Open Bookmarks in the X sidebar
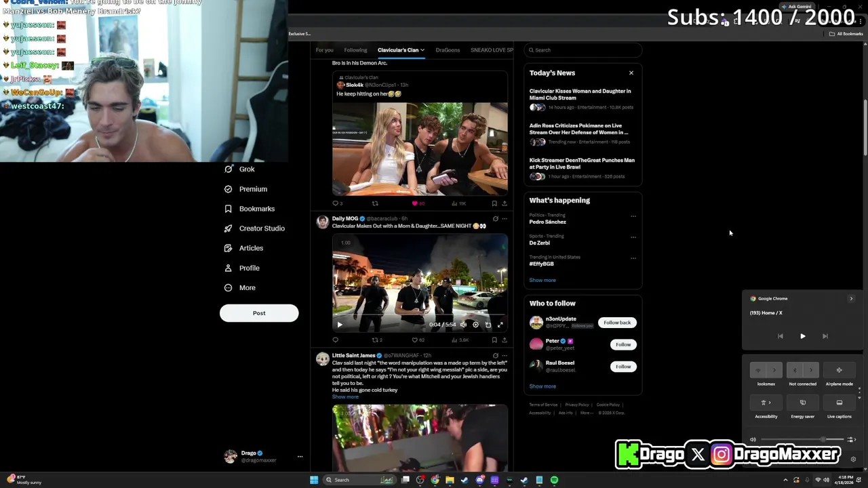The height and width of the screenshot is (488, 868). pyautogui.click(x=249, y=209)
